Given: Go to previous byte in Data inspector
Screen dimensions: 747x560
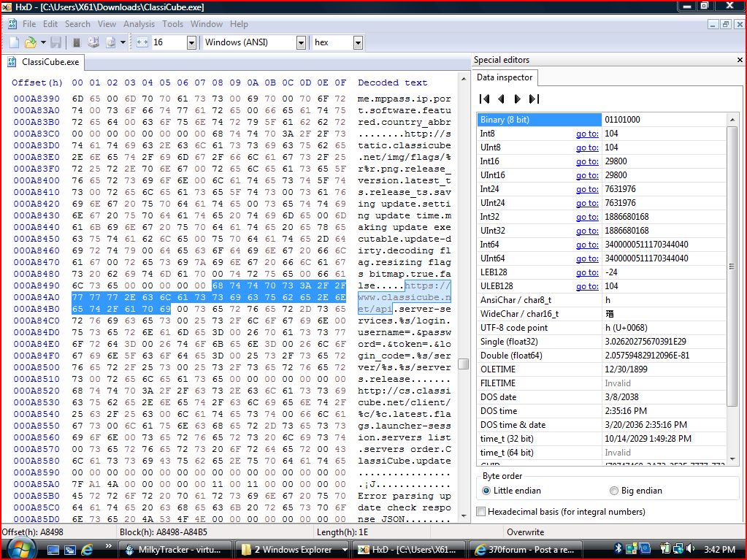Looking at the screenshot, I should [501, 99].
